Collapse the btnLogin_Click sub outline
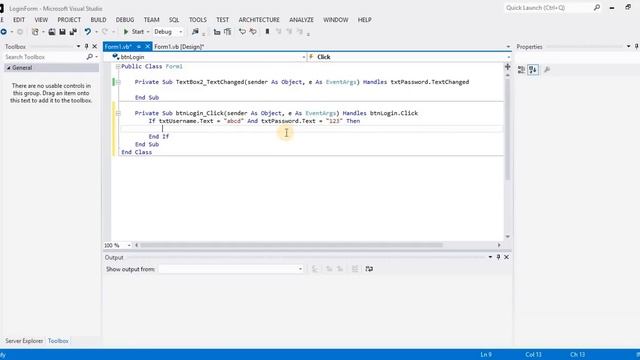Viewport: 640px width, 360px height. pos(118,113)
